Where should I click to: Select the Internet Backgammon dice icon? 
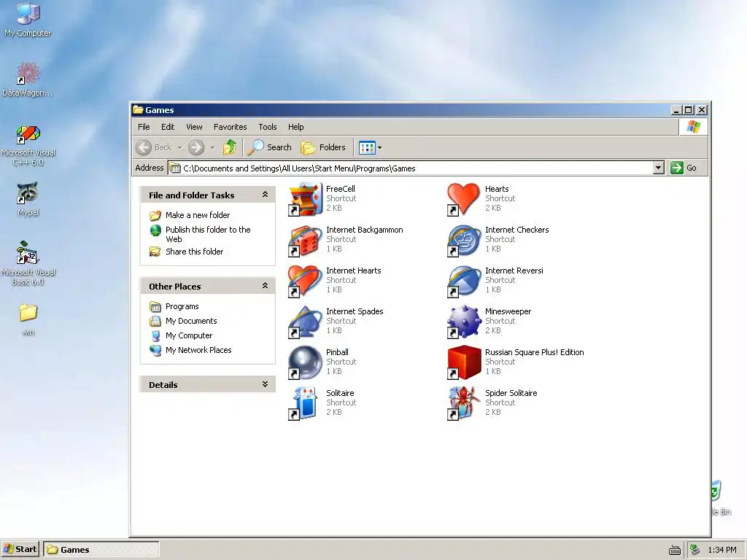[306, 240]
